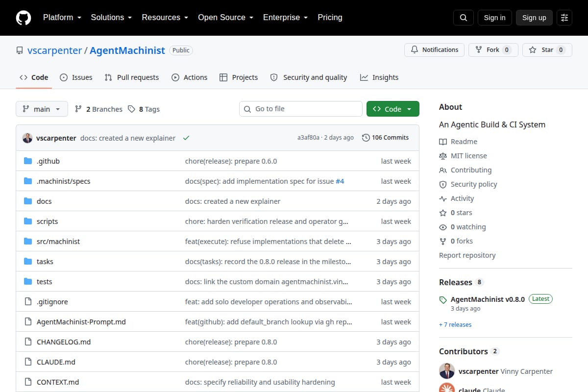This screenshot has width=588, height=392.
Task: Expand the Enterprise menu
Action: click(x=285, y=18)
